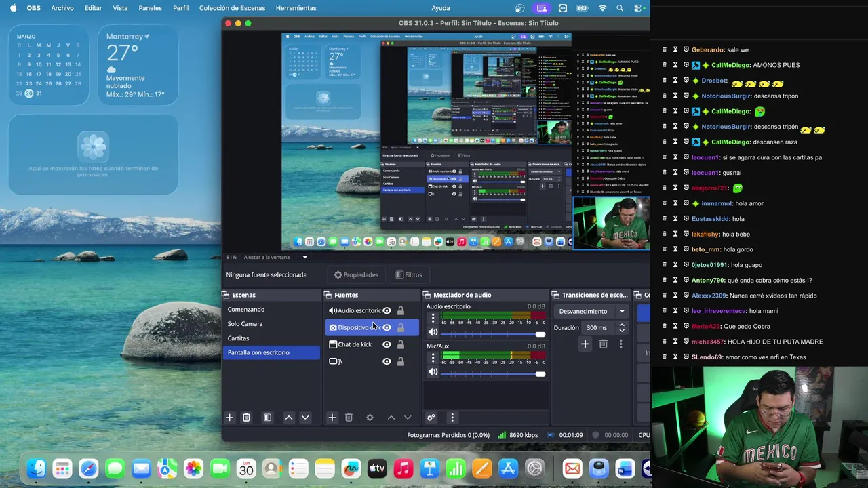868x488 pixels.
Task: Add a new transition with plus button
Action: tap(585, 344)
